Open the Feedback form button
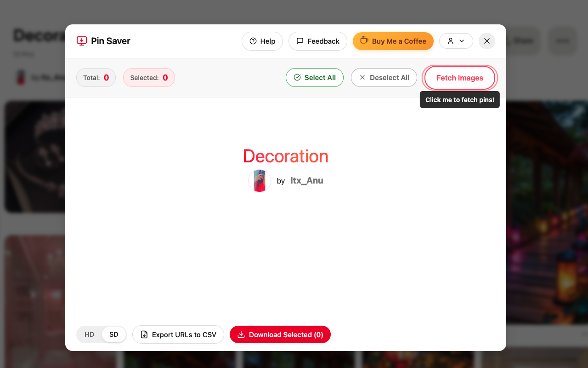 [x=318, y=41]
